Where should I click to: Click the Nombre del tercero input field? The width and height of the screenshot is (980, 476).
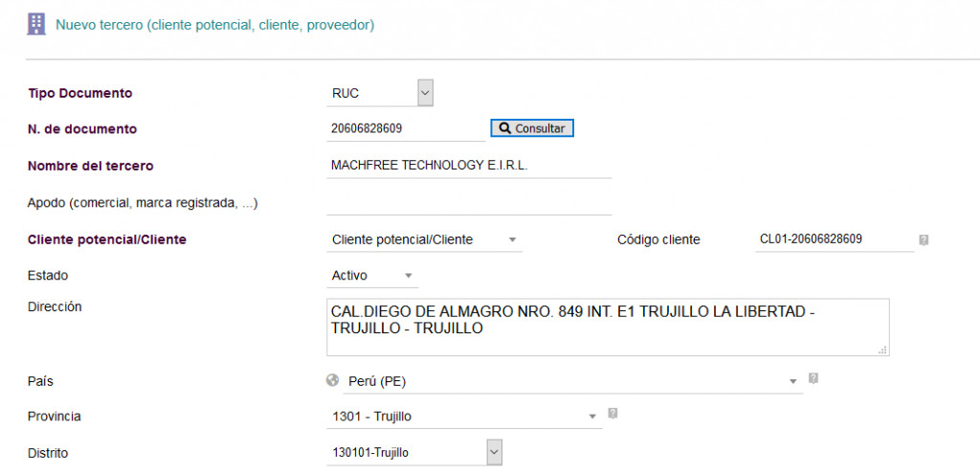[x=469, y=166]
